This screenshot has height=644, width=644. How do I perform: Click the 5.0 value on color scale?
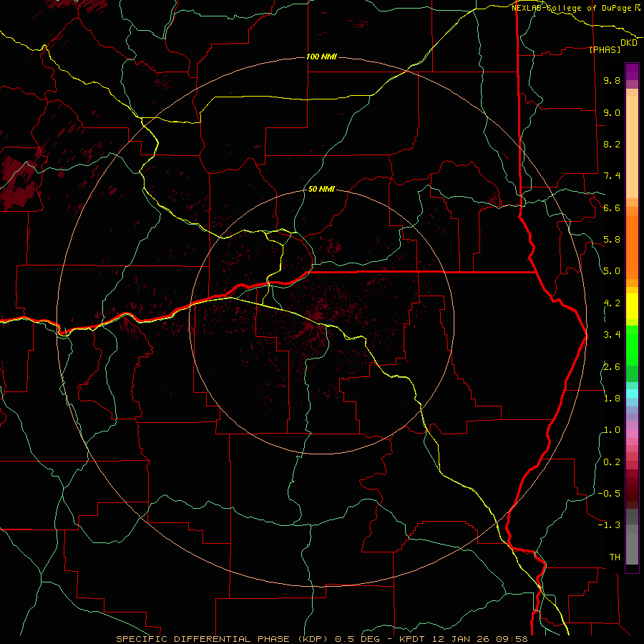[612, 271]
